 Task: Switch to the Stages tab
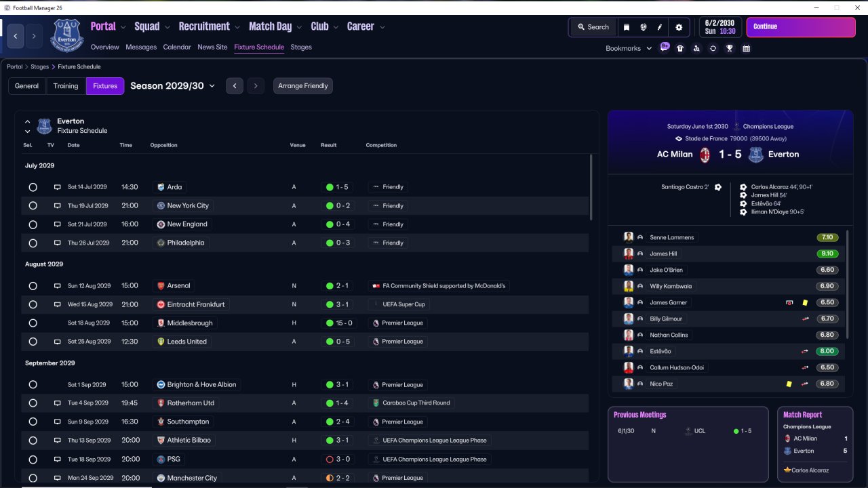tap(301, 47)
